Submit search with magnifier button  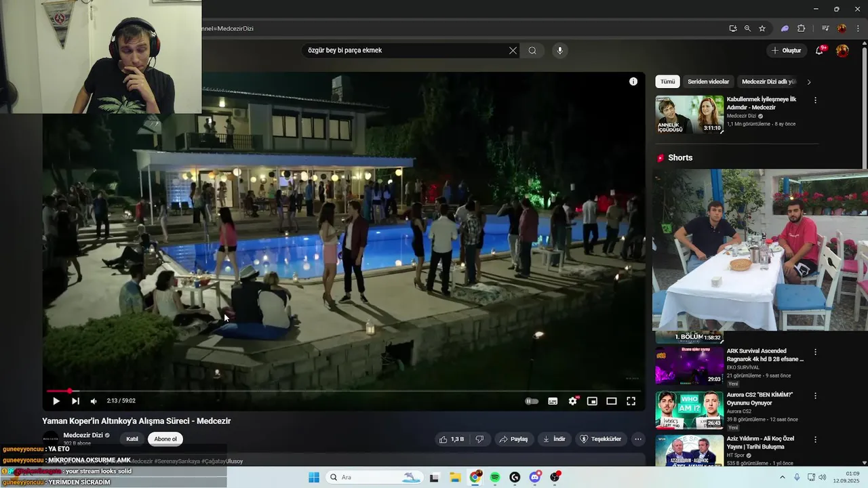532,50
